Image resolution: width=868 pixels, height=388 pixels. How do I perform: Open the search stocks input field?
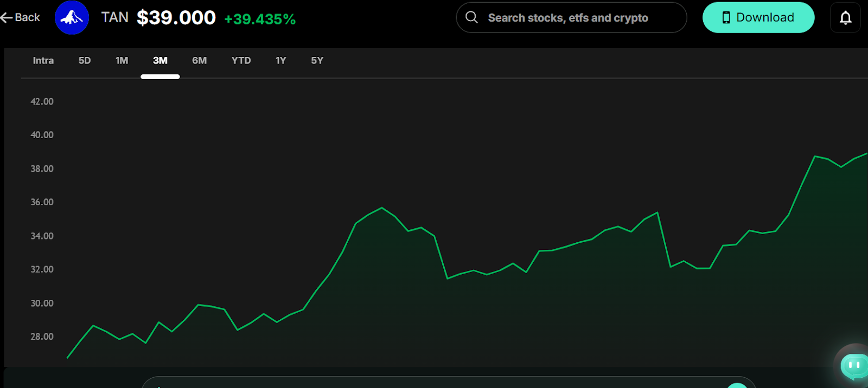coord(571,17)
